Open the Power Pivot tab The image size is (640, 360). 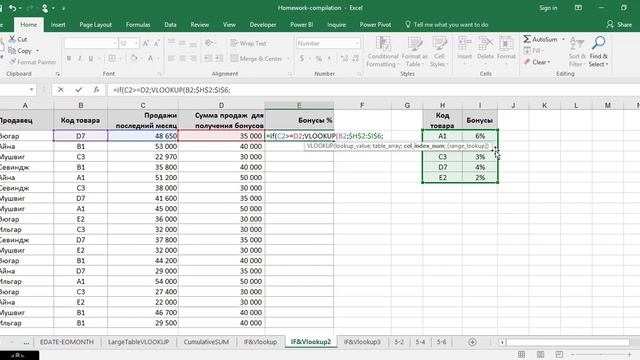pyautogui.click(x=375, y=24)
